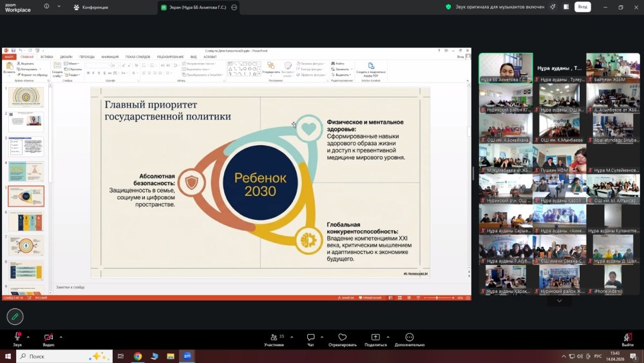Open Task View on the taskbar
644x363 pixels.
click(120, 356)
